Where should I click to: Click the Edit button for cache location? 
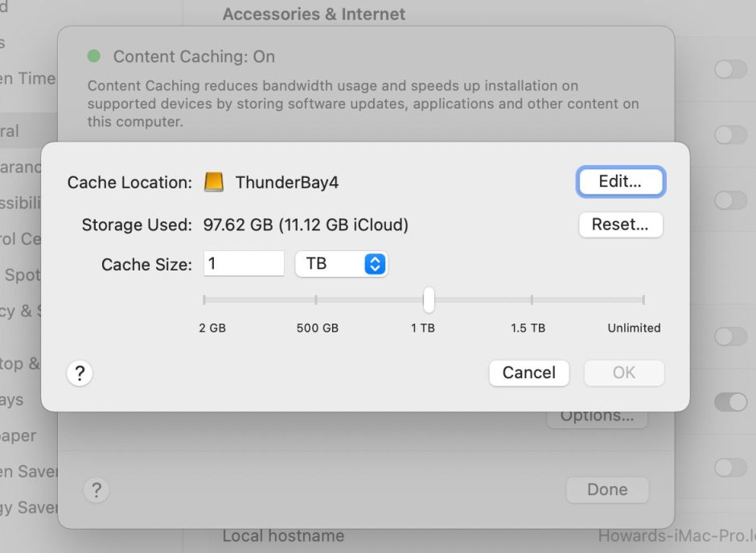point(620,182)
